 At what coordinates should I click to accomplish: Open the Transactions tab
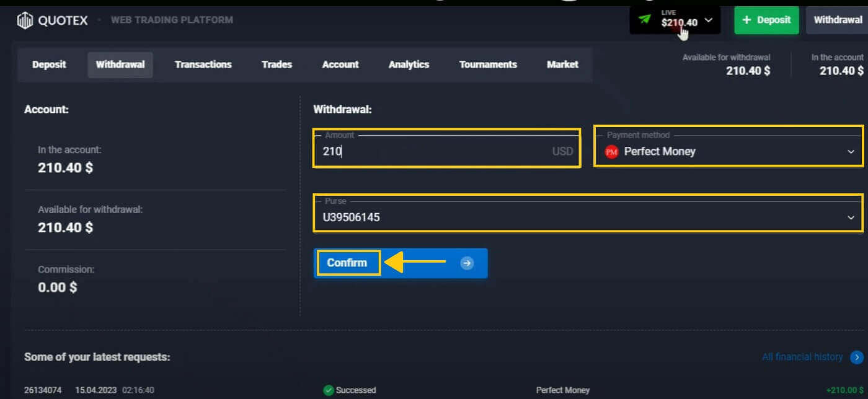tap(203, 64)
